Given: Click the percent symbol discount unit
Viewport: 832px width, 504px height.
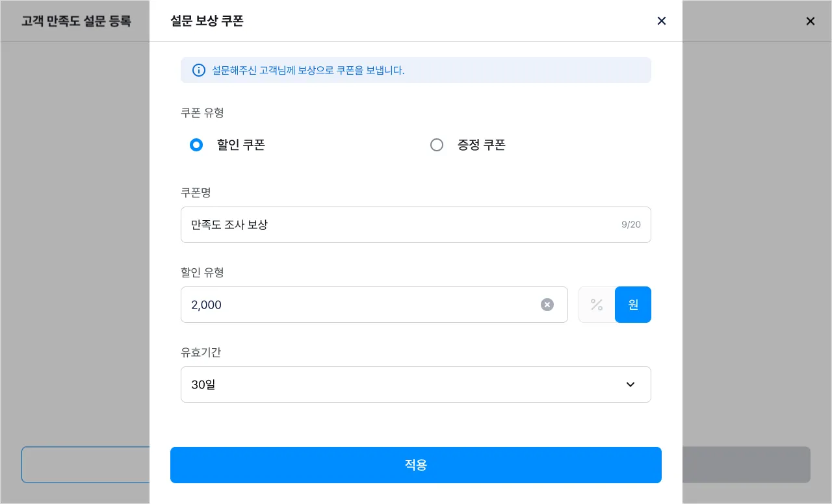Looking at the screenshot, I should pyautogui.click(x=597, y=305).
